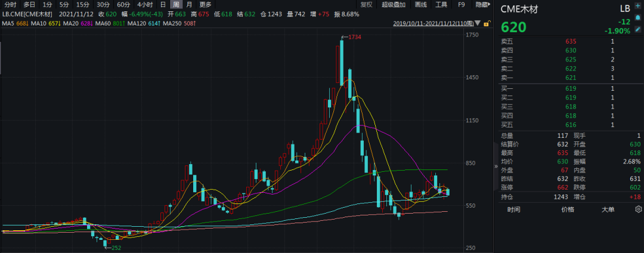
Task: Open the 更多 more periods menu
Action: point(205,4)
